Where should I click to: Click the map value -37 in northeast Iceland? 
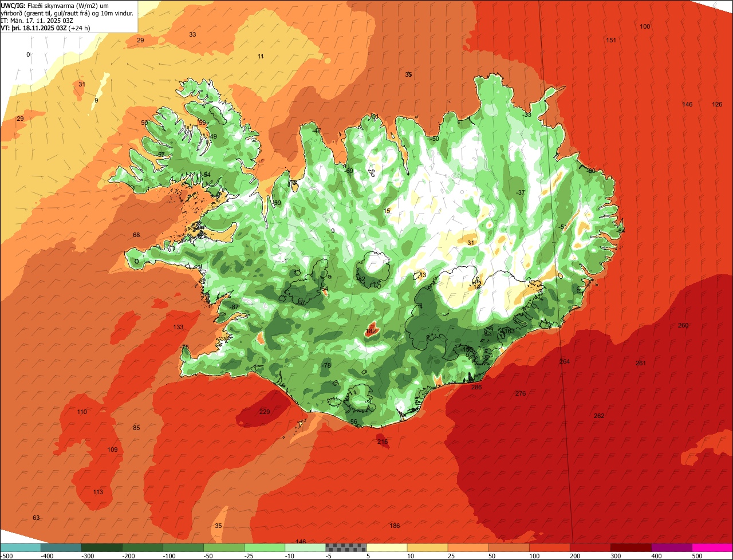click(x=520, y=192)
